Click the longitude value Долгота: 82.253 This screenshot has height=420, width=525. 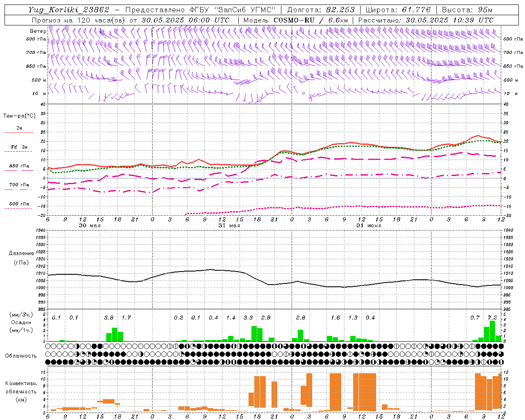321,10
